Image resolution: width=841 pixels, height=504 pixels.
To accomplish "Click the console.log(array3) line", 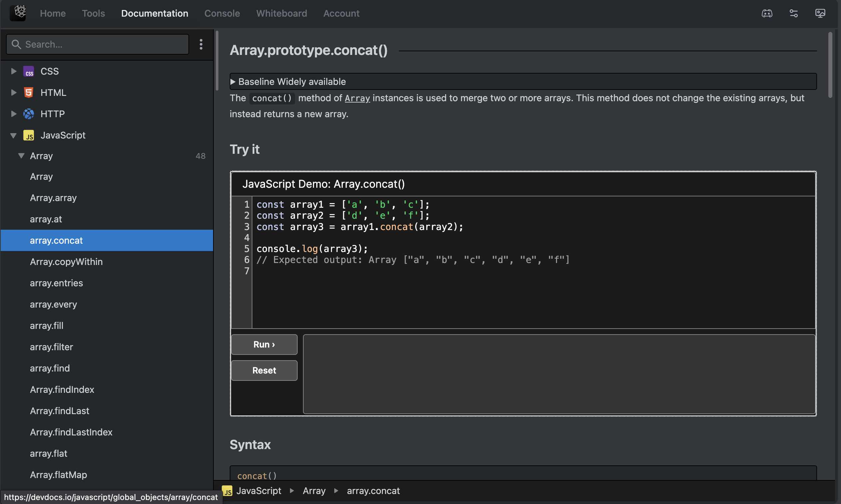I will pyautogui.click(x=312, y=249).
